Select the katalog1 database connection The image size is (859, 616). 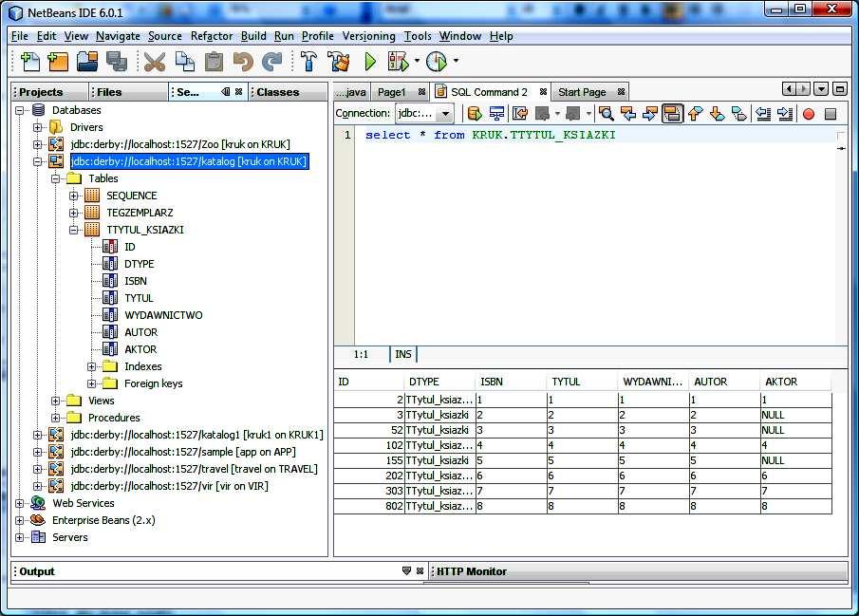coord(196,435)
